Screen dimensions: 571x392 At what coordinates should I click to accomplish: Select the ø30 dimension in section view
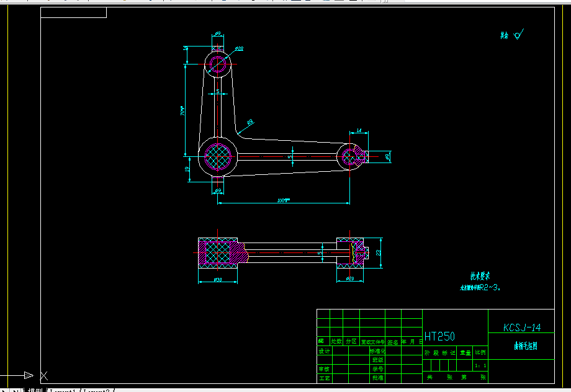click(218, 280)
